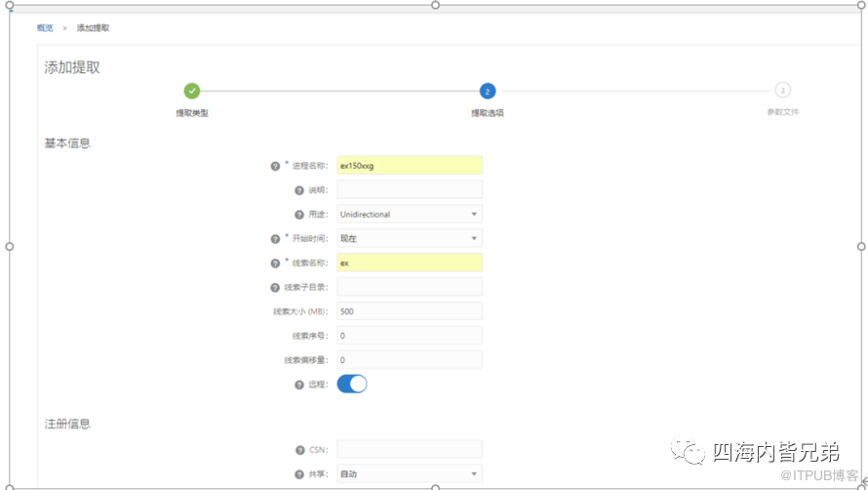
Task: Open help icon for 说明
Action: [299, 190]
